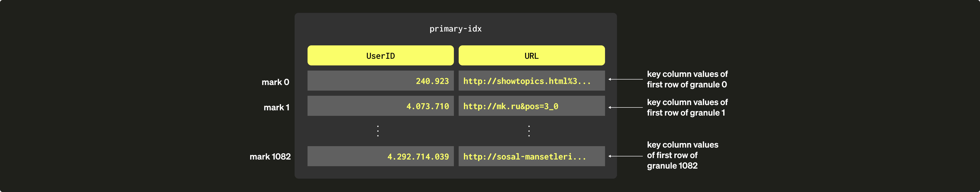980x192 pixels.
Task: Click the arrow pointing at mark 1082 row
Action: [625, 156]
